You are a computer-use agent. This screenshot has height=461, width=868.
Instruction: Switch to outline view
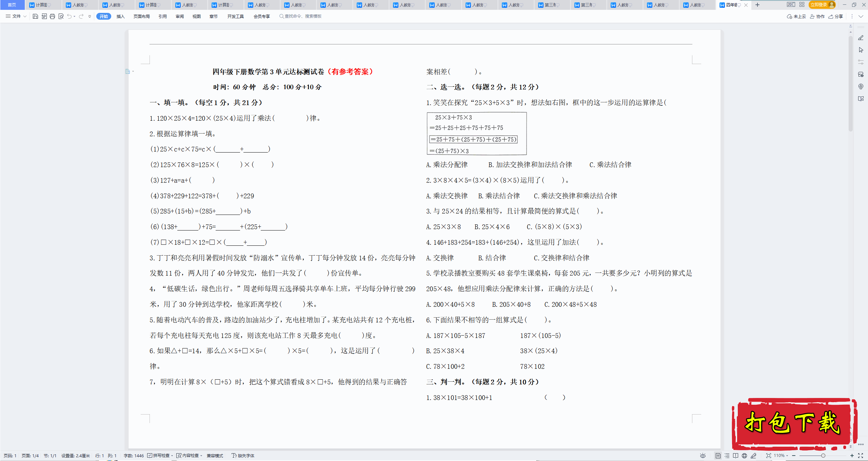tap(727, 456)
